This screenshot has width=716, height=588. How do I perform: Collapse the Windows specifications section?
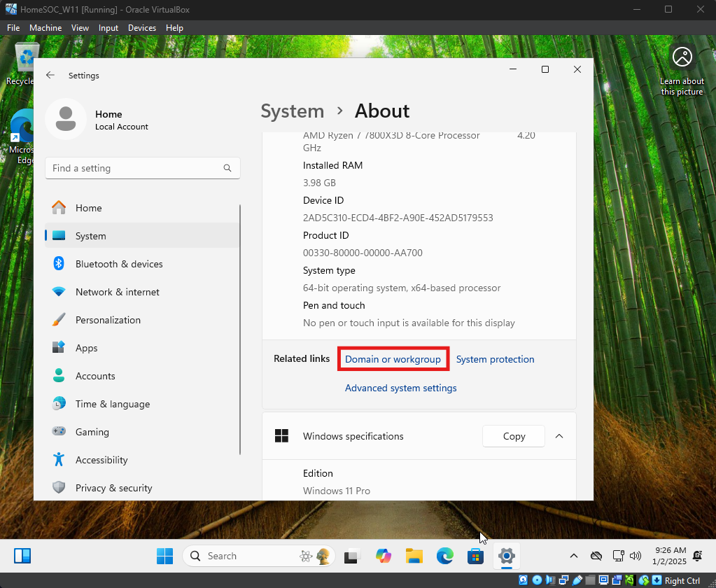(559, 436)
